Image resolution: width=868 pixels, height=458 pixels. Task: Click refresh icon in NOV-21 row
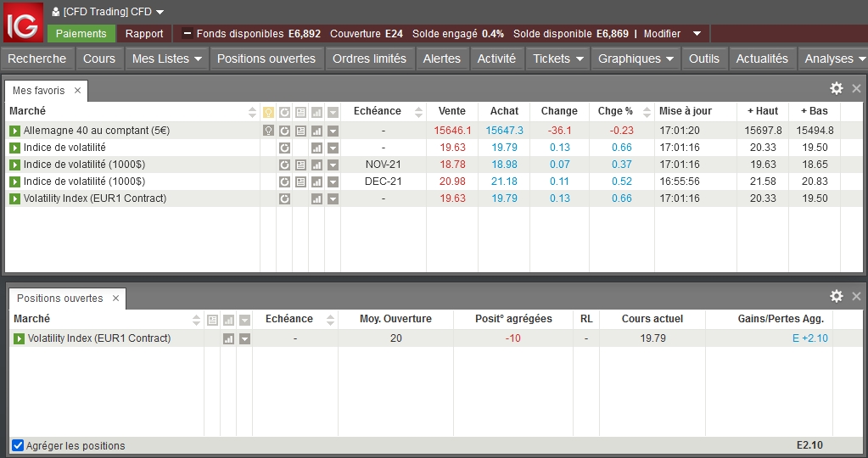(x=284, y=165)
